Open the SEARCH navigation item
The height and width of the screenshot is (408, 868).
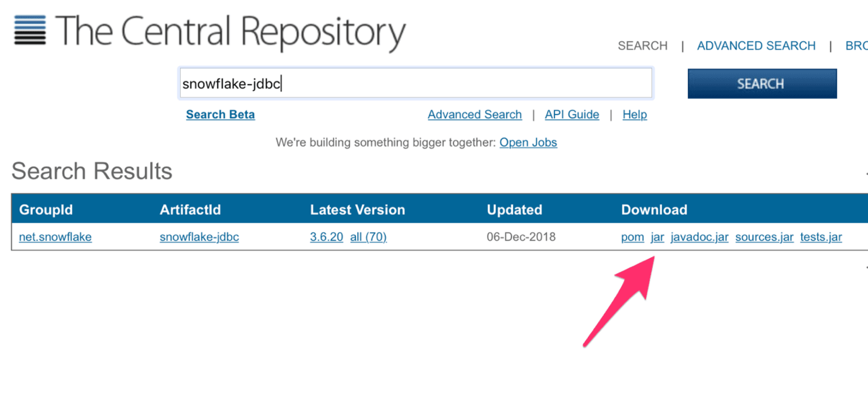click(x=643, y=46)
